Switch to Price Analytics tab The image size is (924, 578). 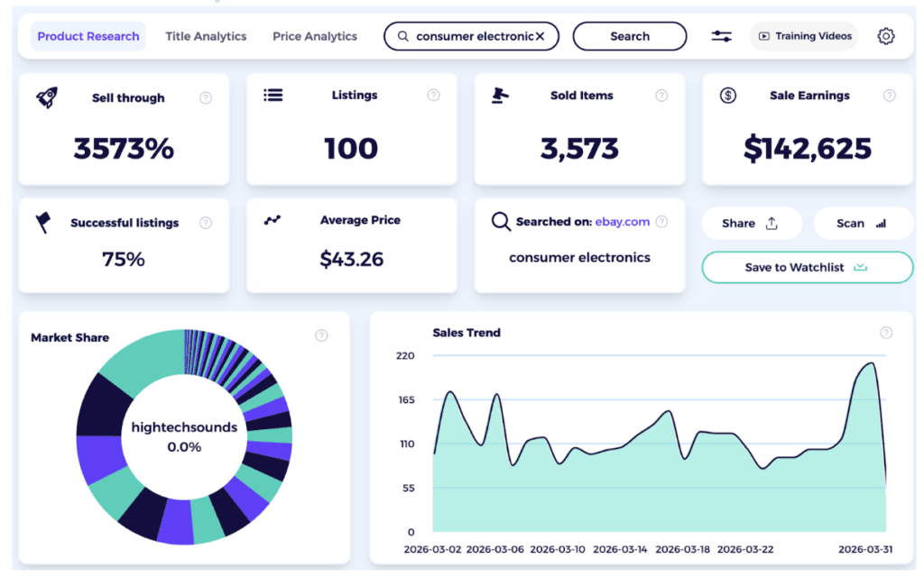click(315, 36)
